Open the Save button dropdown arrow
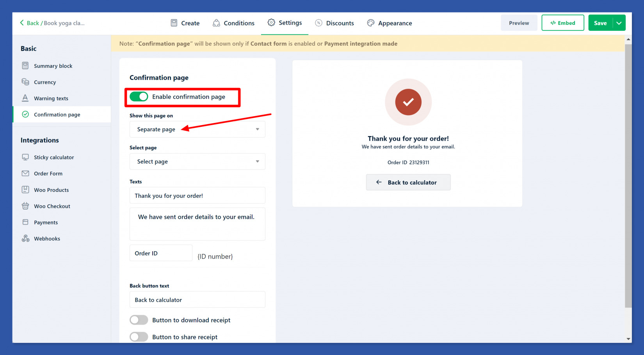644x355 pixels. pyautogui.click(x=619, y=23)
